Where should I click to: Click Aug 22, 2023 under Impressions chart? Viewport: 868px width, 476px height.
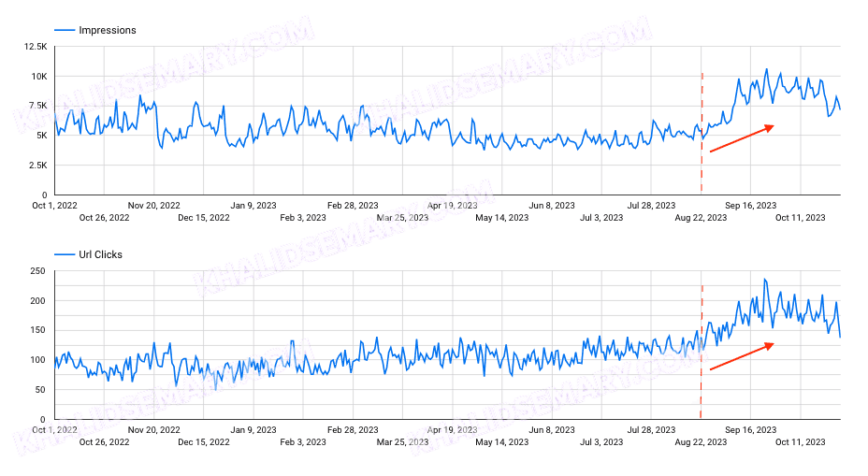701,218
